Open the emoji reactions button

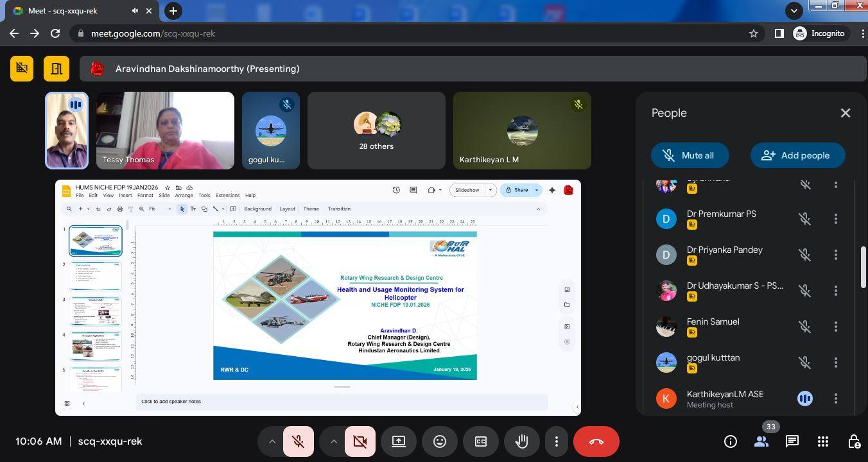click(440, 441)
